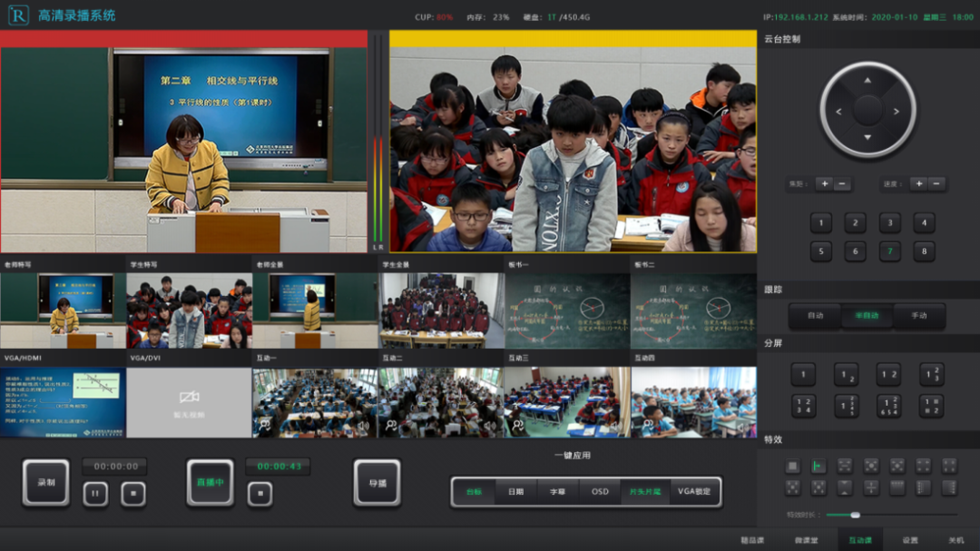980x551 pixels.
Task: Toggle the OSD overlay option
Action: pos(600,491)
